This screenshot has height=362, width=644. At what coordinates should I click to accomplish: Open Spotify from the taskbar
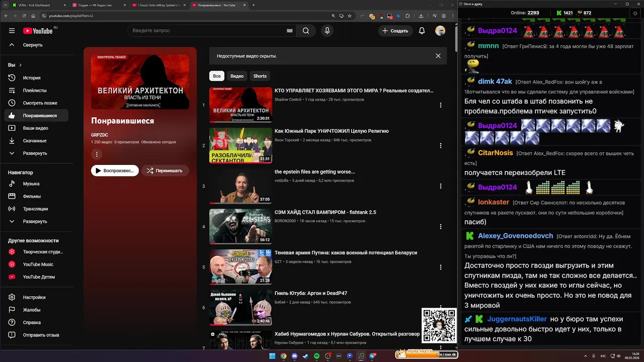(x=316, y=356)
